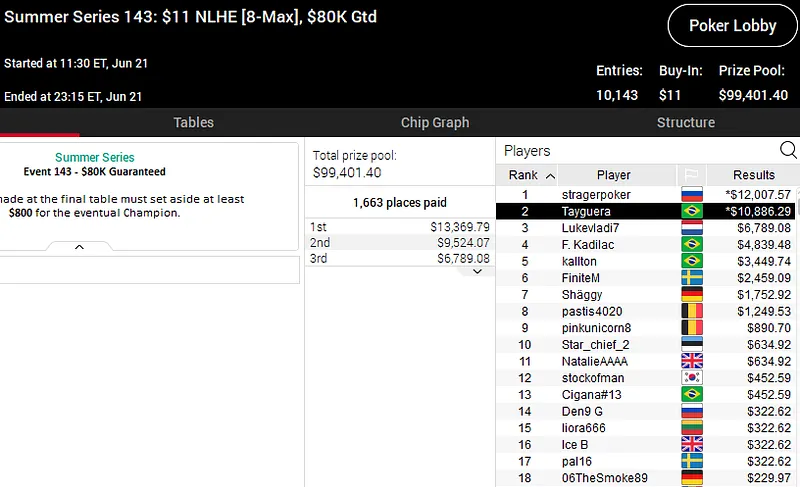The width and height of the screenshot is (800, 487).
Task: Click the Brazil flag next to F. Kadilac
Action: coord(691,244)
